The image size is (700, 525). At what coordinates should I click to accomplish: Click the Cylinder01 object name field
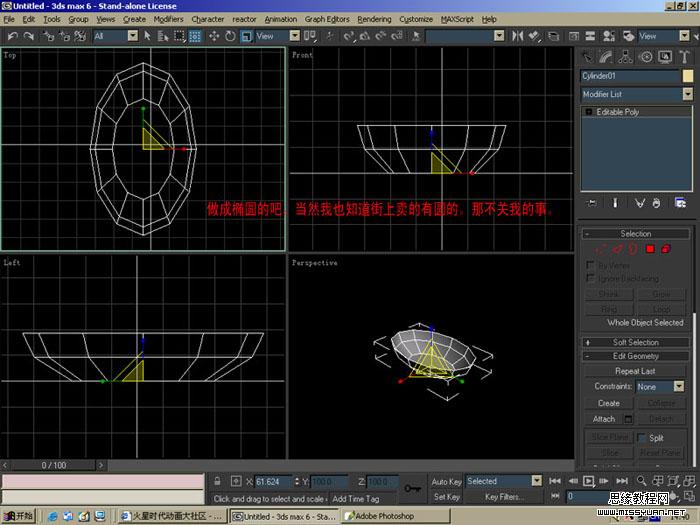pyautogui.click(x=630, y=76)
